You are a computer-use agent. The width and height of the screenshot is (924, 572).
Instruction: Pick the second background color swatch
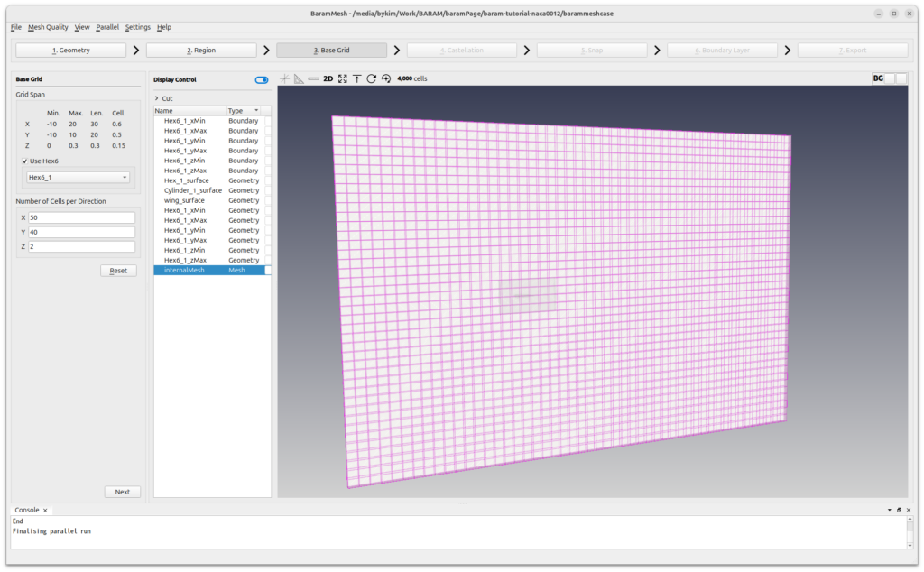click(901, 78)
